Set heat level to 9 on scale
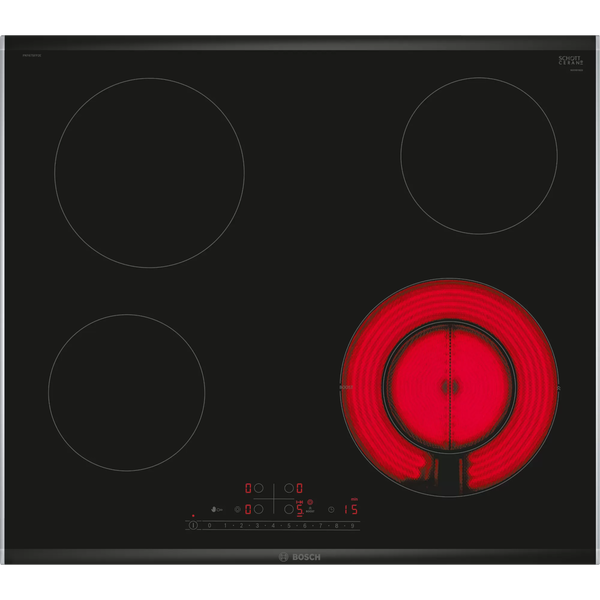This screenshot has width=600, height=600. [x=352, y=525]
